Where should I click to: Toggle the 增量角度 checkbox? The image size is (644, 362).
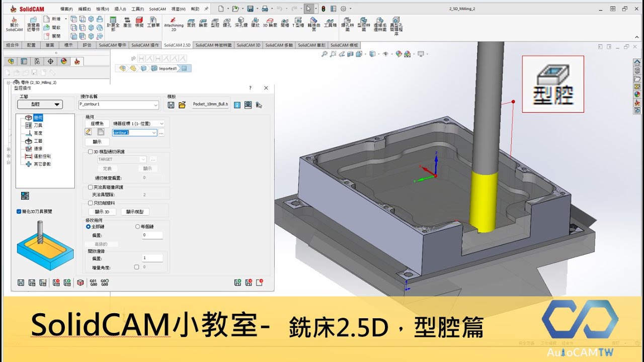[136, 267]
